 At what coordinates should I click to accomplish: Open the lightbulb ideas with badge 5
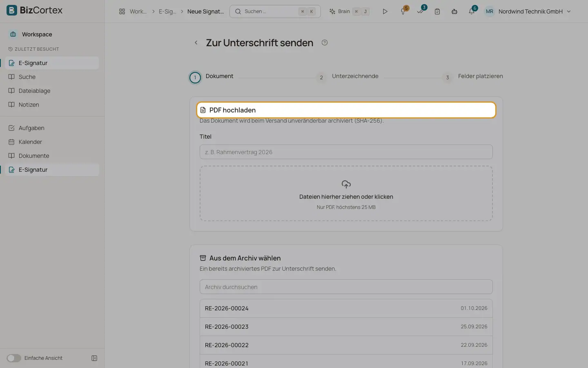point(403,11)
